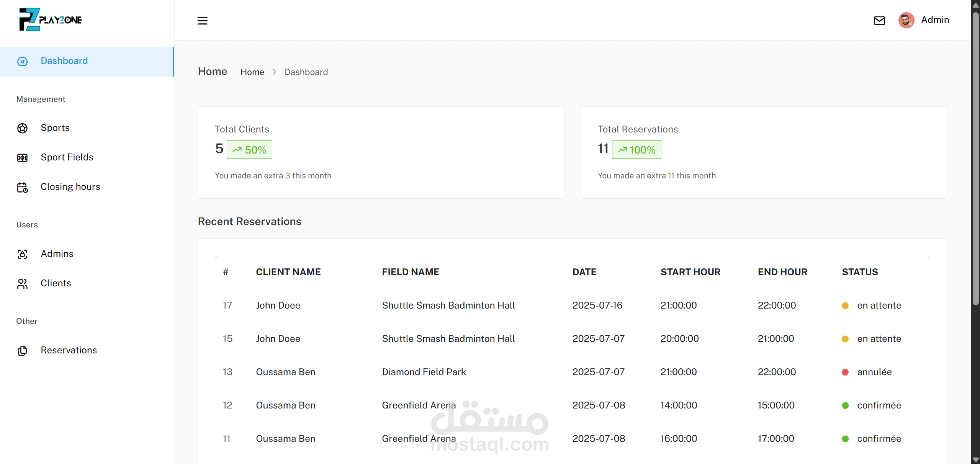Select reservation row 17 John Doee
Screen dimensions: 980x464
tap(278, 306)
